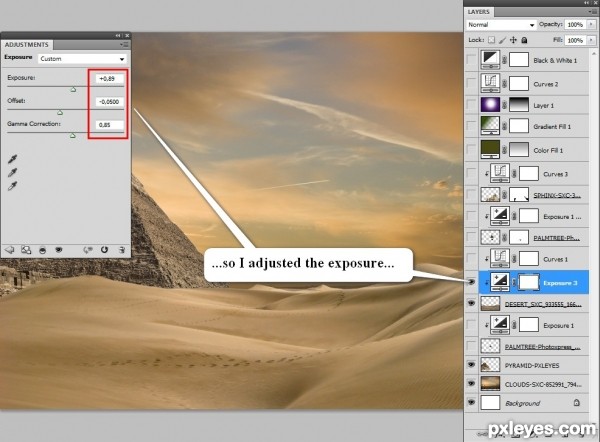Click the Exposure 3 layer mask thumbnail
The height and width of the screenshot is (442, 600).
(x=528, y=283)
